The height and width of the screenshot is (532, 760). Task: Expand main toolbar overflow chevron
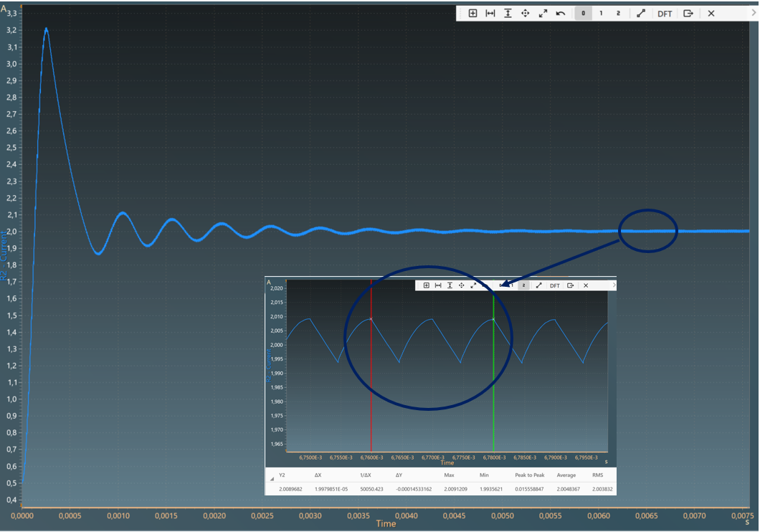coord(754,14)
